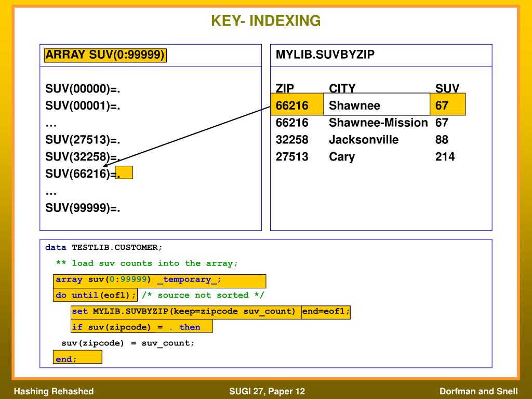Select the set MYLIB.SUVBYZIP(keep=zipcode suv_count) statement
The height and width of the screenshot is (399, 532).
(x=186, y=312)
